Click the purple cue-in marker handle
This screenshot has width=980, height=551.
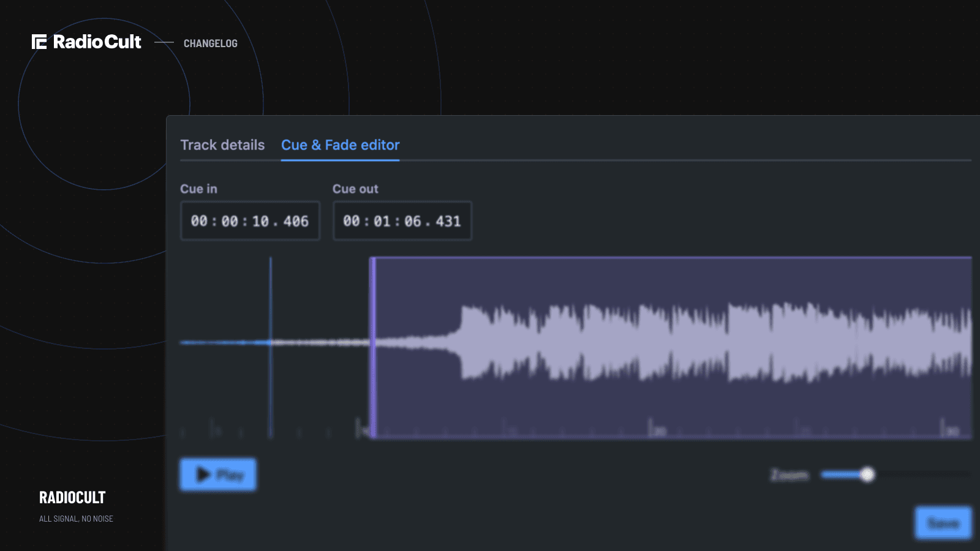pyautogui.click(x=372, y=347)
